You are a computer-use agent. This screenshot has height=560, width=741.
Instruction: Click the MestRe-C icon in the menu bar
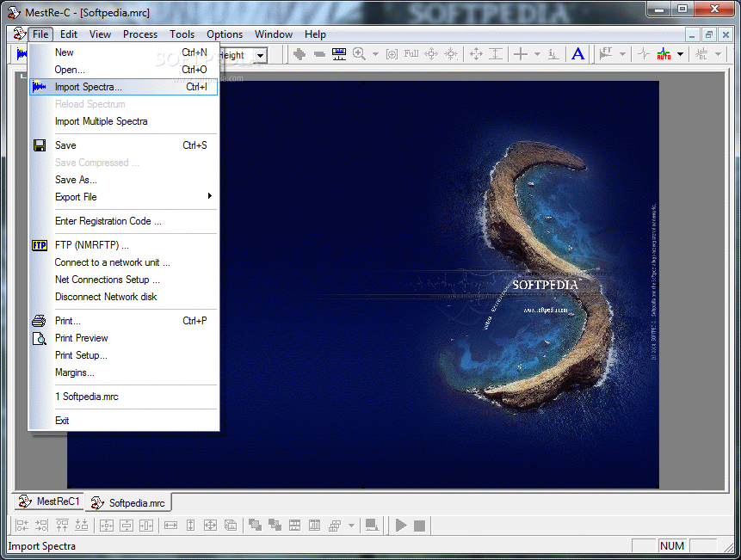20,34
